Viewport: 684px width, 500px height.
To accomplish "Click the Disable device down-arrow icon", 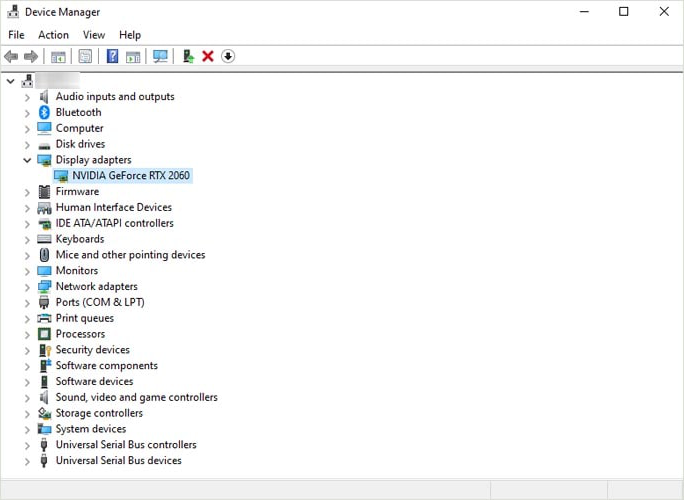I will point(228,56).
